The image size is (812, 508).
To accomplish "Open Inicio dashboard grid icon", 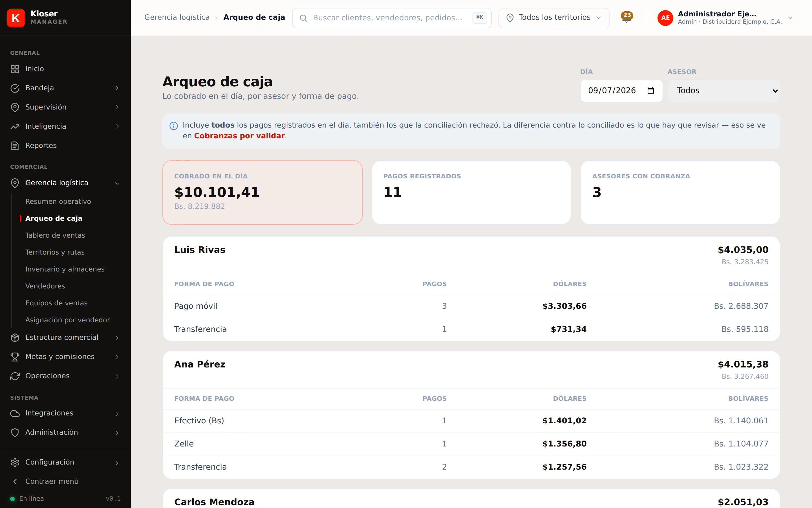I will click(15, 69).
